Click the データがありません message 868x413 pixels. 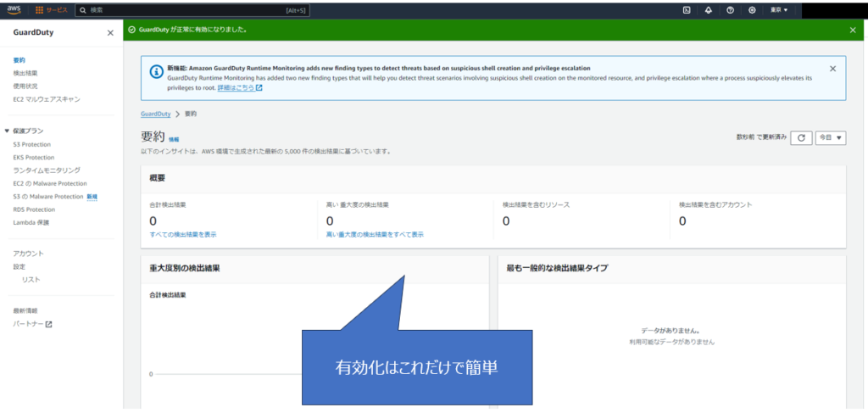(x=671, y=331)
